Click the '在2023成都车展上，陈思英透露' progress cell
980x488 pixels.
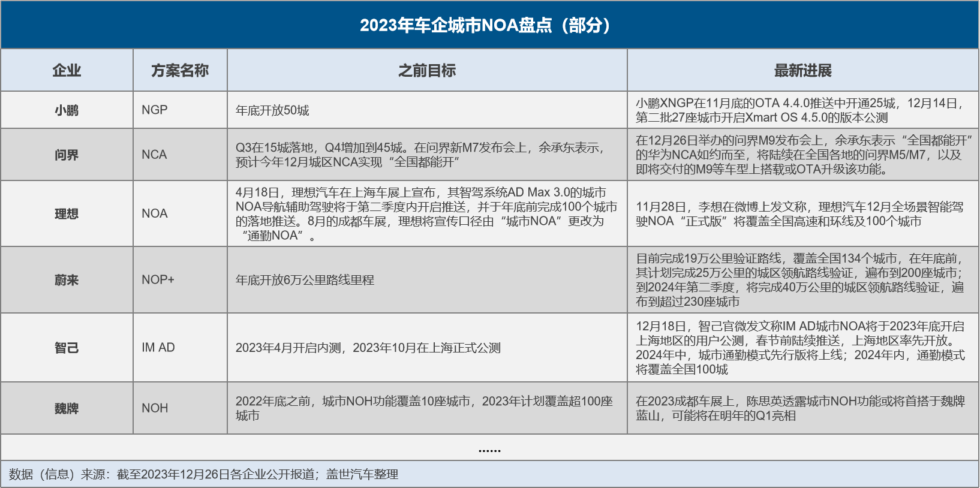pyautogui.click(x=803, y=408)
